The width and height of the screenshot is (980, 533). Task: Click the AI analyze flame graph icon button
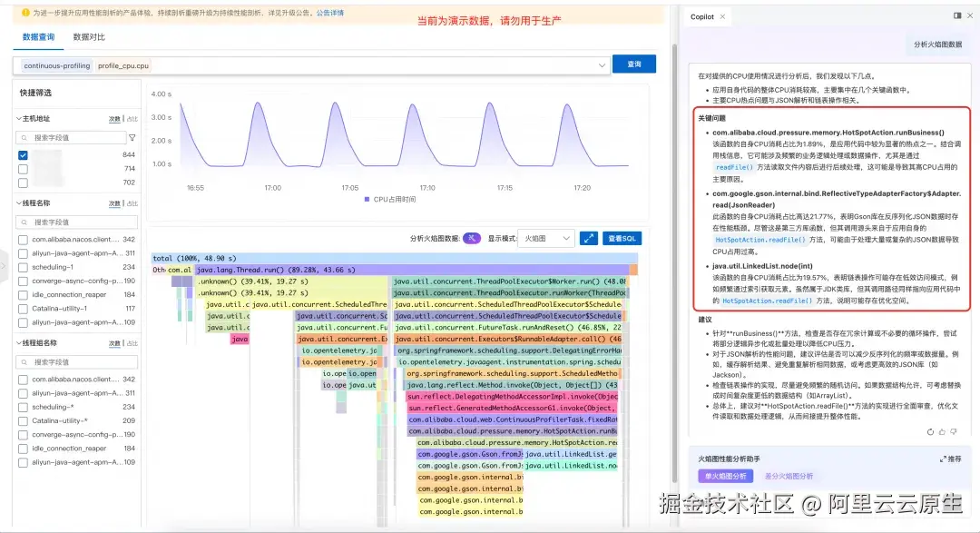[x=472, y=238]
